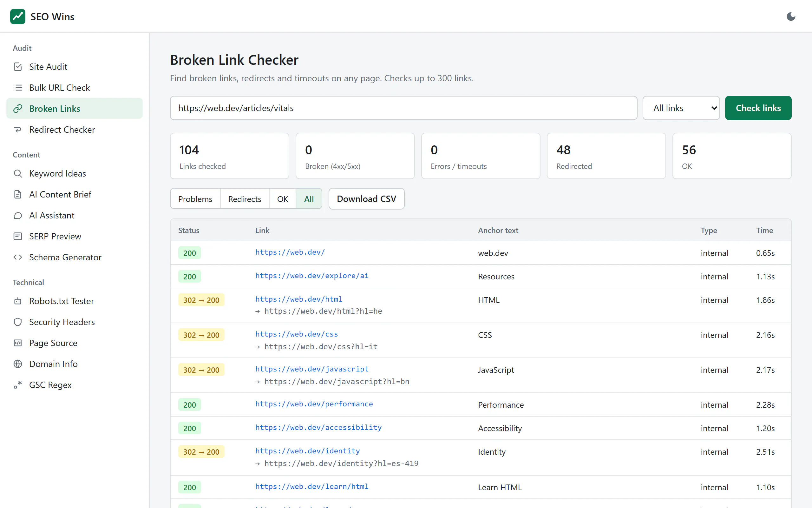Click the Broken Links chain icon
The image size is (812, 508).
(18, 109)
